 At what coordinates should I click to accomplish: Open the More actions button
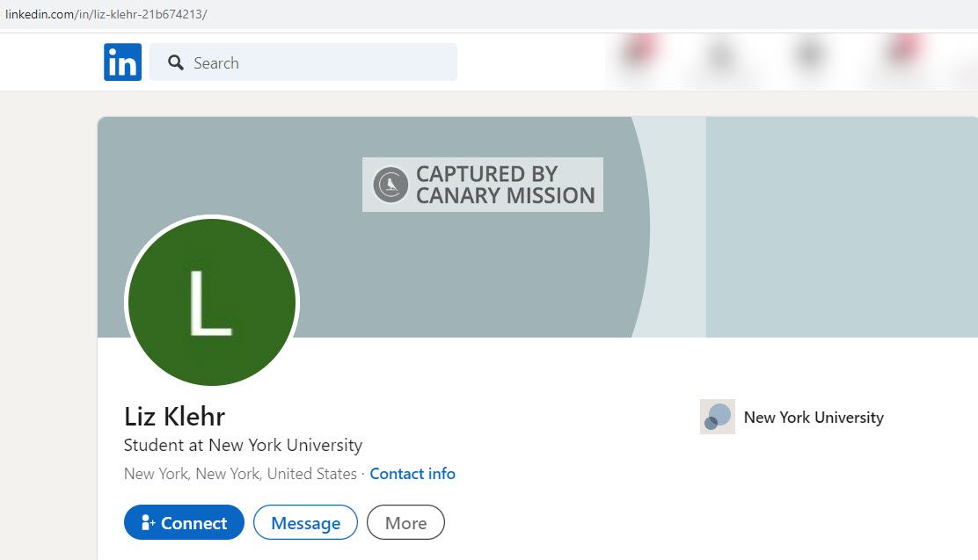coord(405,522)
